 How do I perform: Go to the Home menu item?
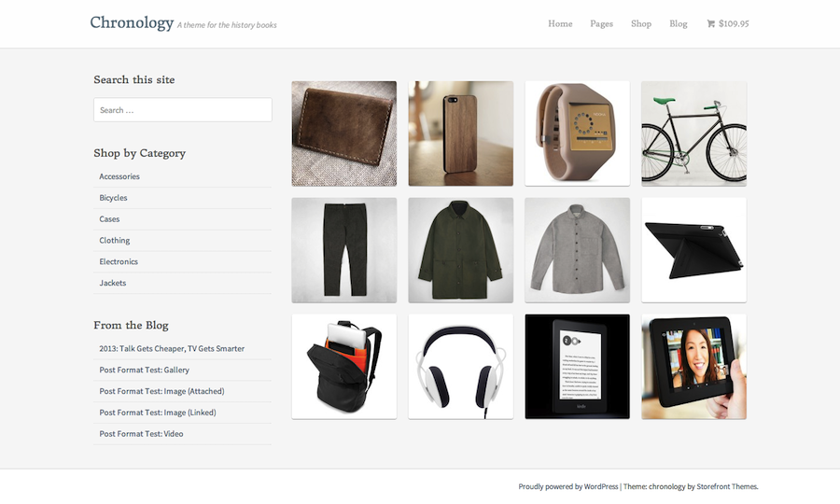(x=560, y=23)
